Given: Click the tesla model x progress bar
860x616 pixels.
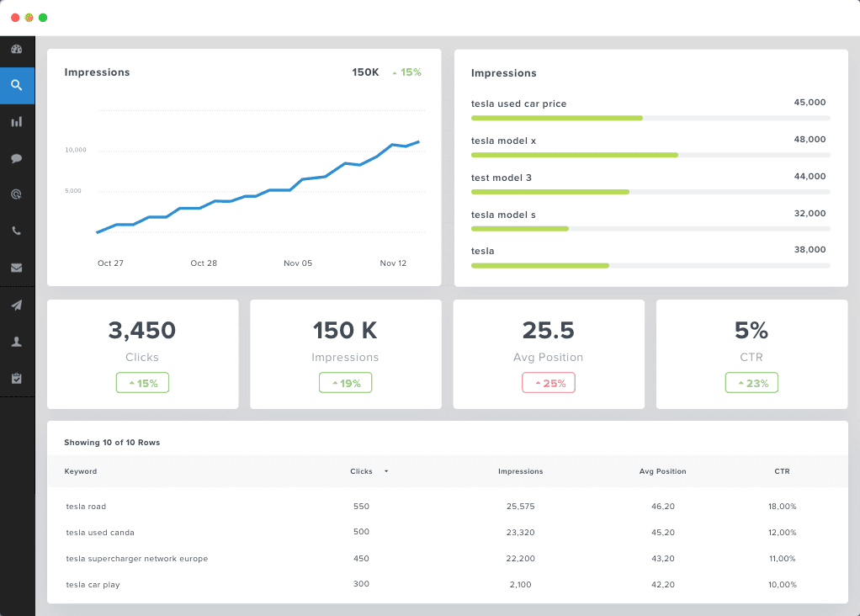Looking at the screenshot, I should point(650,155).
